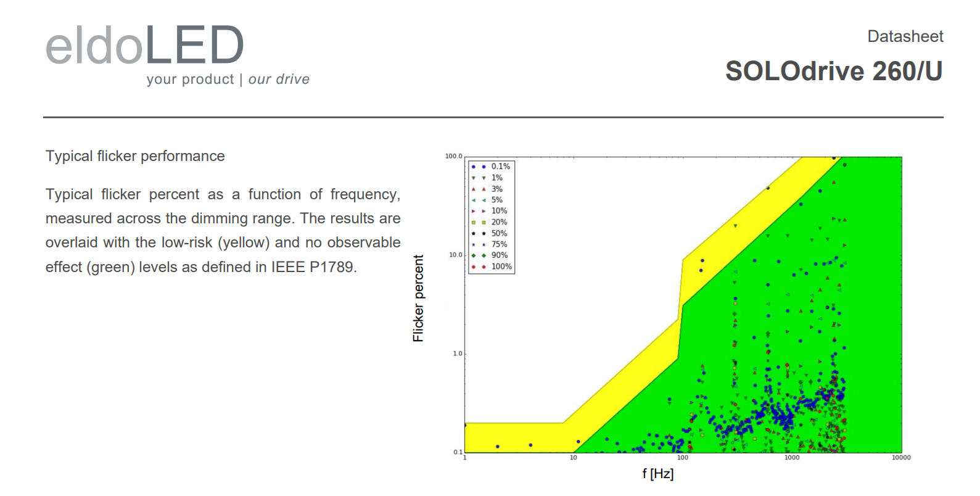Click the Datasheet label at top right
The image size is (980, 496).
coord(905,36)
